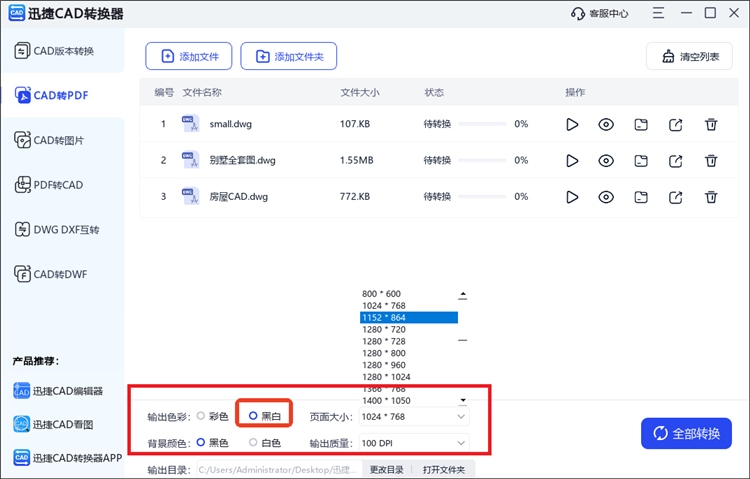Click the file name small.dwg
Image resolution: width=750 pixels, height=479 pixels.
pyautogui.click(x=231, y=124)
